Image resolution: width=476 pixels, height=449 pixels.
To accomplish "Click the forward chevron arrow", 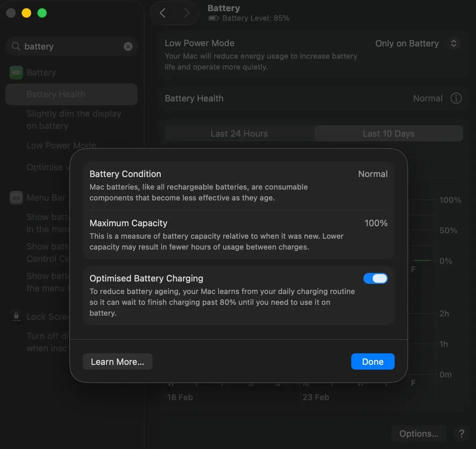I will (186, 13).
